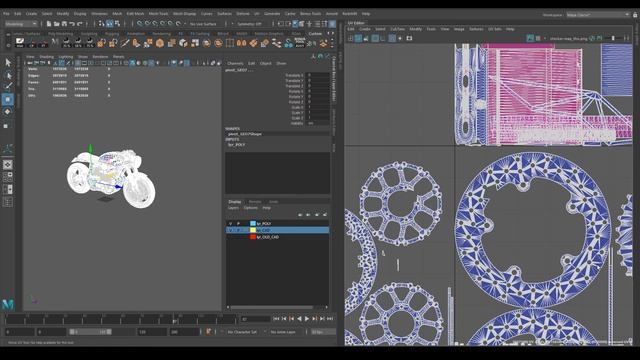Image resolution: width=640 pixels, height=360 pixels.
Task: Open the Layers menu in the Layer Editor
Action: pyautogui.click(x=233, y=208)
